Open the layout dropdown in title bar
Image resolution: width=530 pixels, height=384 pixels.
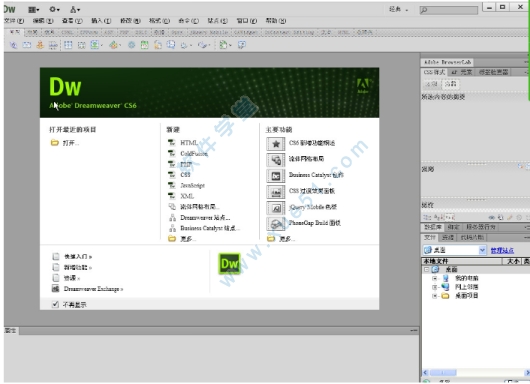coord(33,9)
